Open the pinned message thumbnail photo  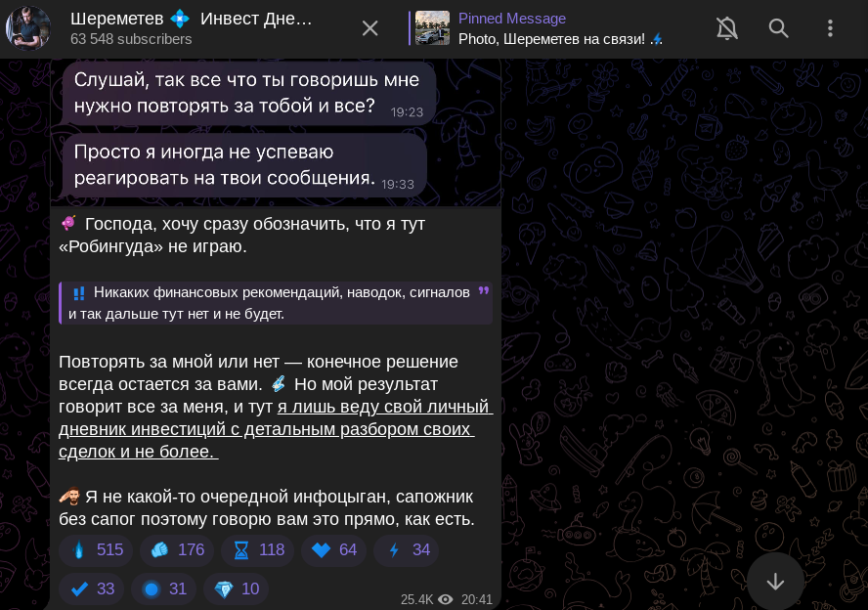tap(432, 27)
